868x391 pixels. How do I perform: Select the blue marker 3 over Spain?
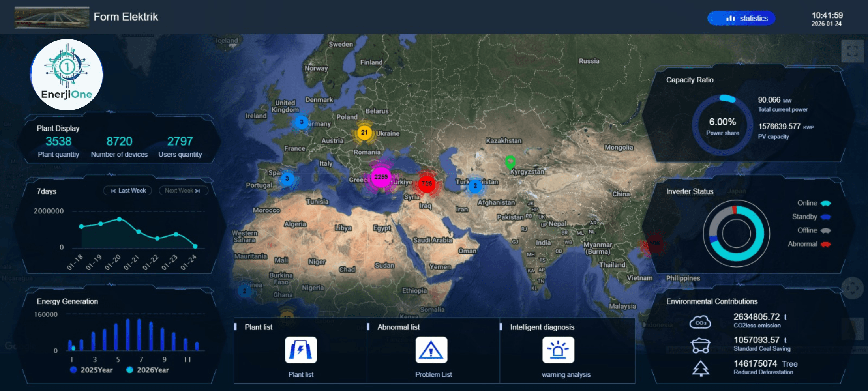[x=287, y=179]
